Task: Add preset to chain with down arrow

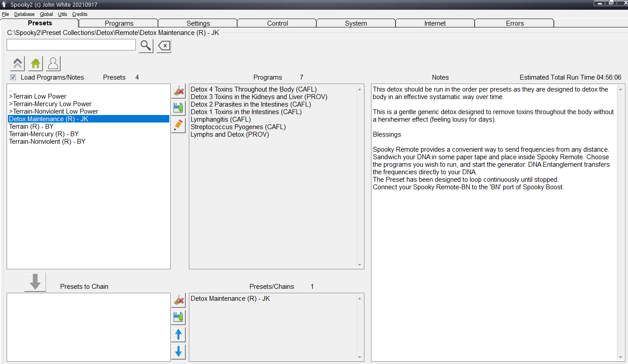Action: (35, 282)
